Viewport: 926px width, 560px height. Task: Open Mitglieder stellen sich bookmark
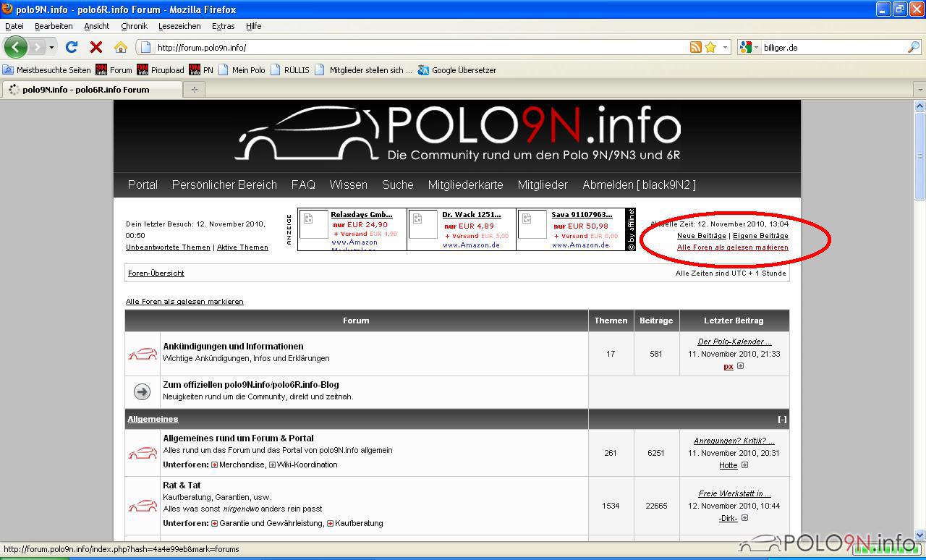[363, 70]
